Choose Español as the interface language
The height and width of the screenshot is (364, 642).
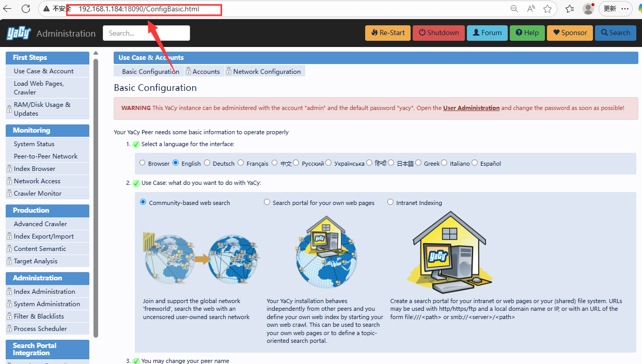coord(475,163)
